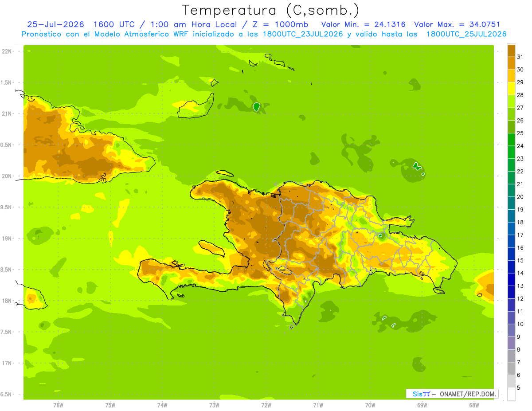Viewport: 532px width, 411px height.
Task: Click the colorbar segment between 27 and 28
Action: tap(511, 101)
